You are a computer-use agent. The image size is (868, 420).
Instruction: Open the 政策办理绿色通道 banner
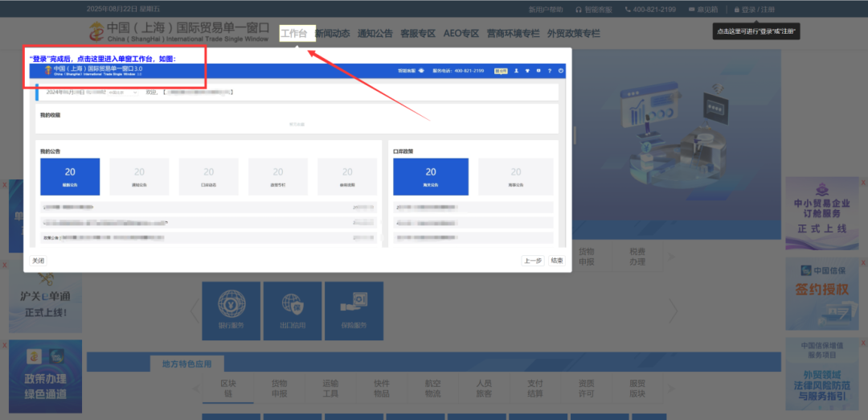click(45, 377)
